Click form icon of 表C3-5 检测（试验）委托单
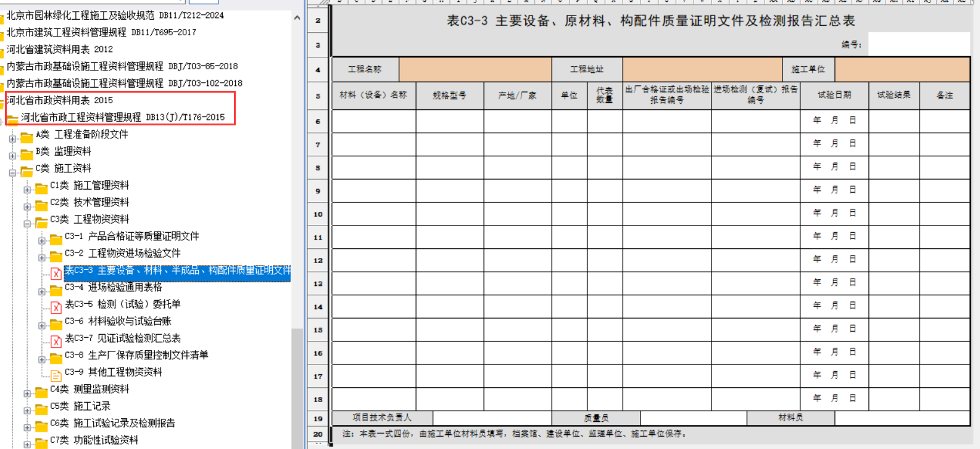The height and width of the screenshot is (449, 980). coord(56,306)
